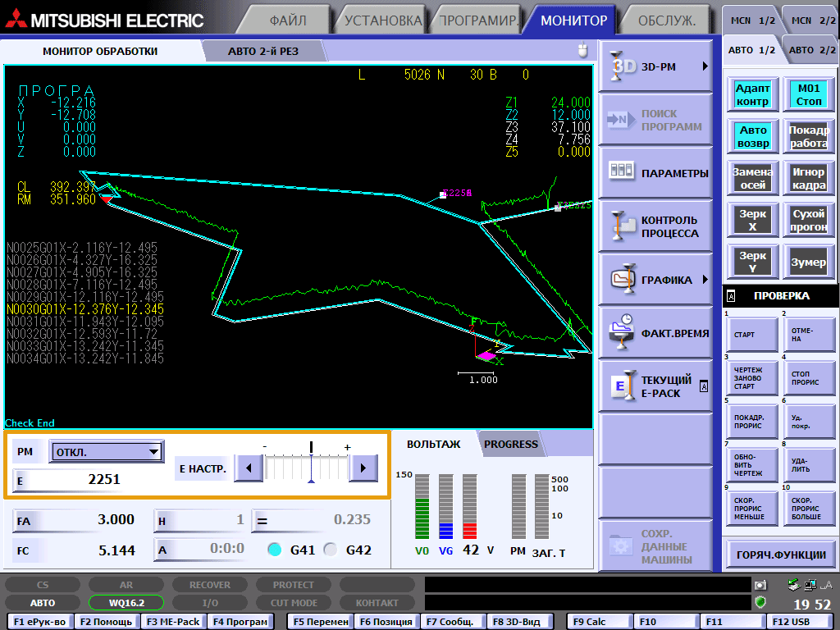
Task: Select the G42 radio button
Action: click(x=331, y=550)
